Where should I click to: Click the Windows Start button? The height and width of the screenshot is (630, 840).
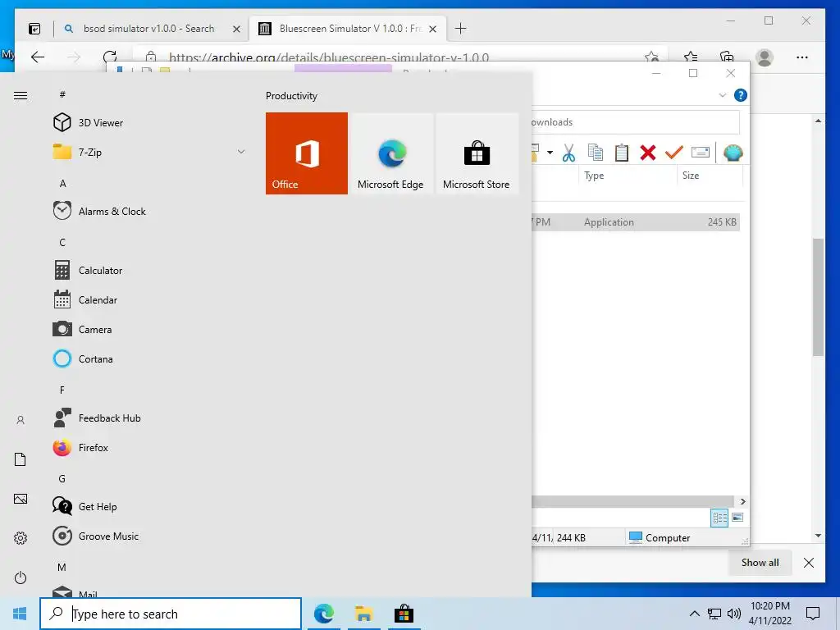click(x=20, y=614)
